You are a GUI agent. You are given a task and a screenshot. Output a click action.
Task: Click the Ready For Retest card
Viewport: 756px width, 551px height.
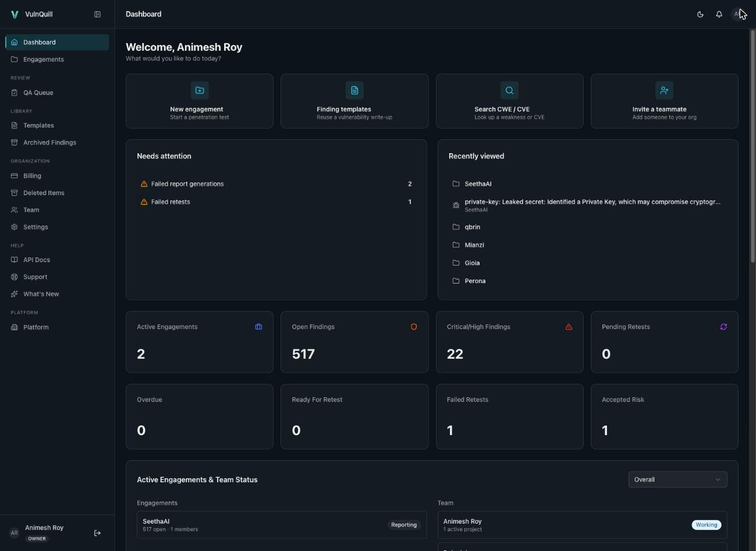pyautogui.click(x=354, y=416)
